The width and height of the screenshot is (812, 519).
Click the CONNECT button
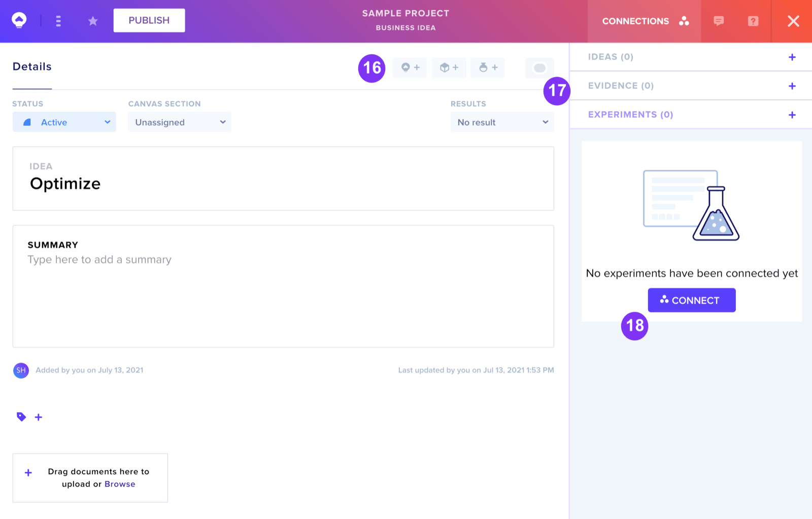coord(692,300)
